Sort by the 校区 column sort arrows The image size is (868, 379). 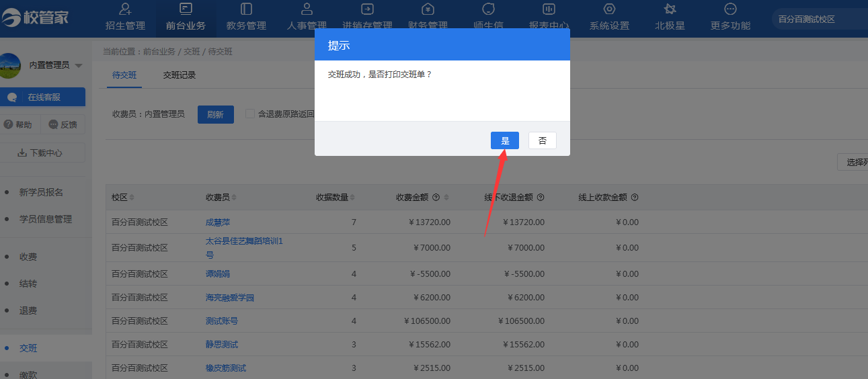click(x=132, y=198)
